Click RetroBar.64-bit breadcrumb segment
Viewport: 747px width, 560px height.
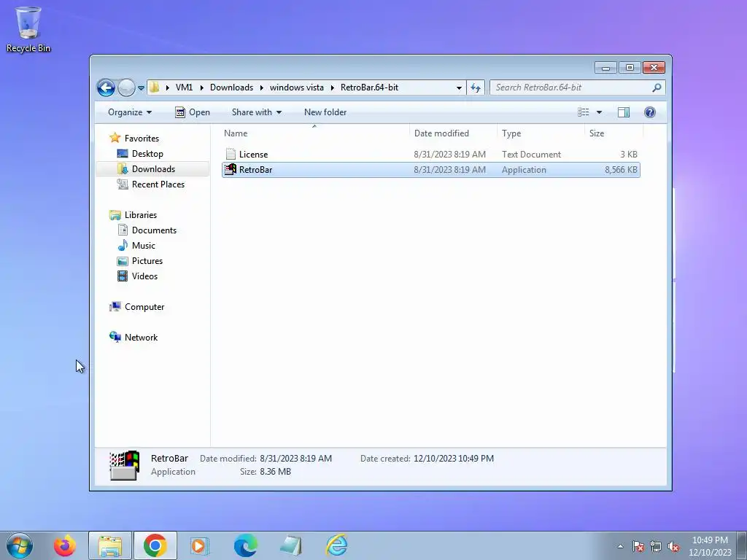tap(369, 87)
